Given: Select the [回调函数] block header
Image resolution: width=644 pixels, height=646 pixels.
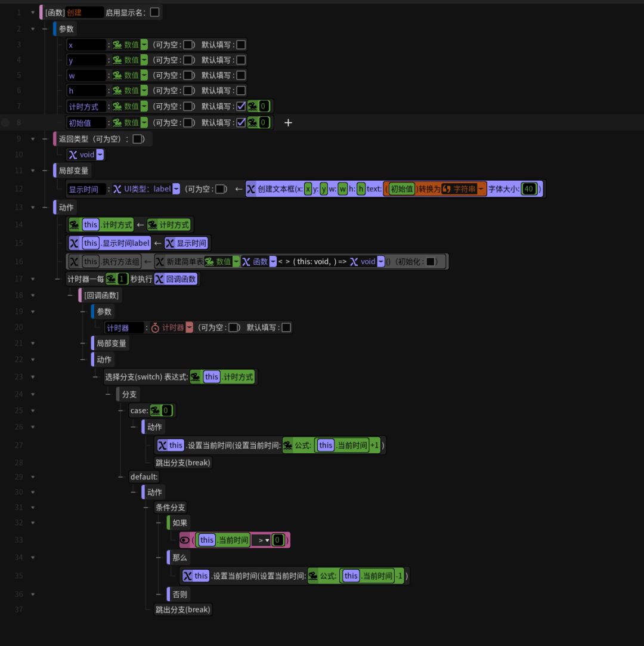Looking at the screenshot, I should coord(101,295).
